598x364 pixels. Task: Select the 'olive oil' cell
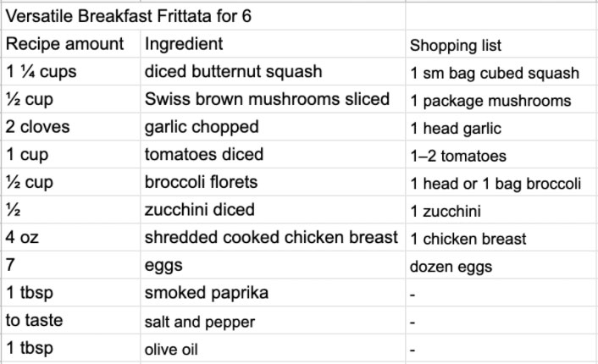coord(273,348)
